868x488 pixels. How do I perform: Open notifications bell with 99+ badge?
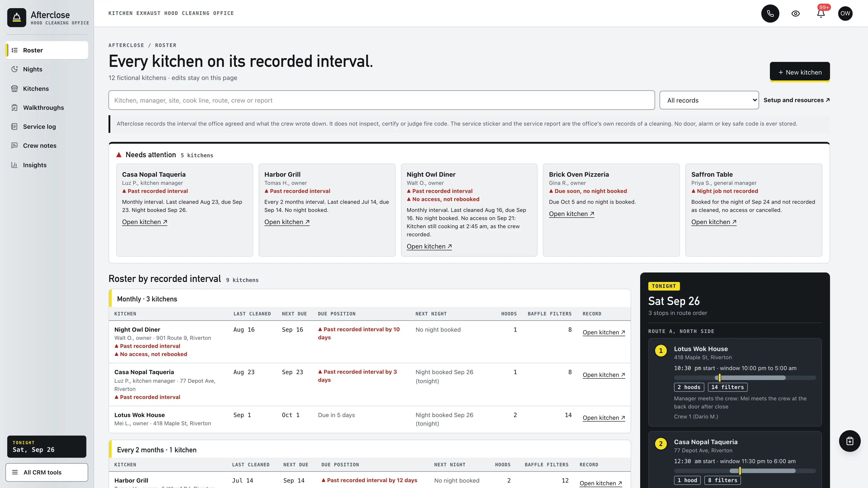click(821, 14)
